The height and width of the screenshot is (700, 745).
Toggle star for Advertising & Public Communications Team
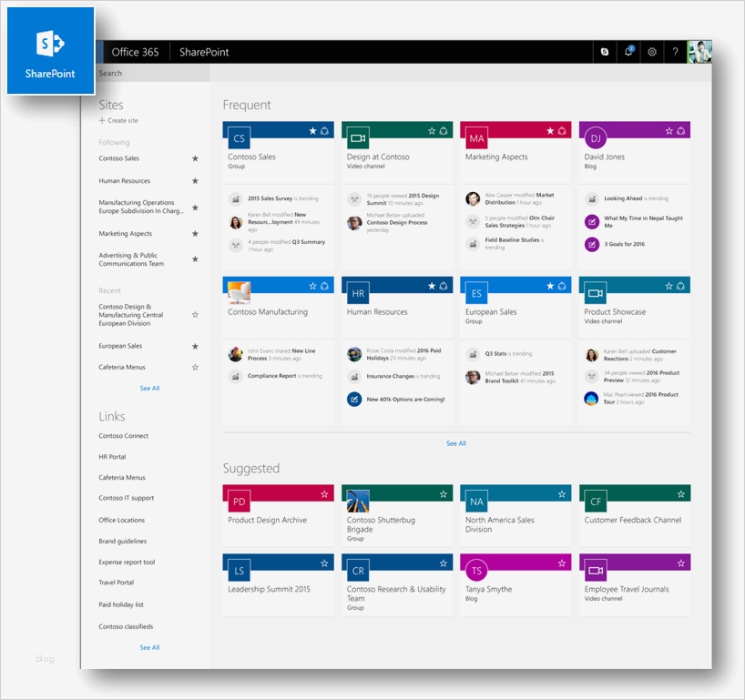pos(195,259)
